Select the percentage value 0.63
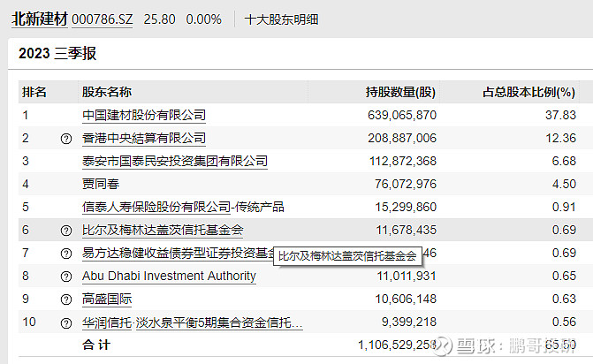This screenshot has height=364, width=593. (564, 299)
